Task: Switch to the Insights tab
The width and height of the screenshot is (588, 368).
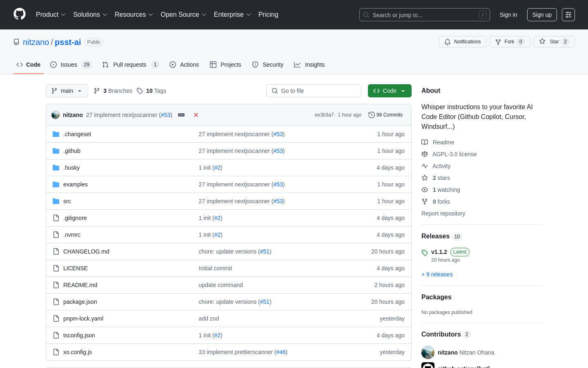Action: [310, 65]
